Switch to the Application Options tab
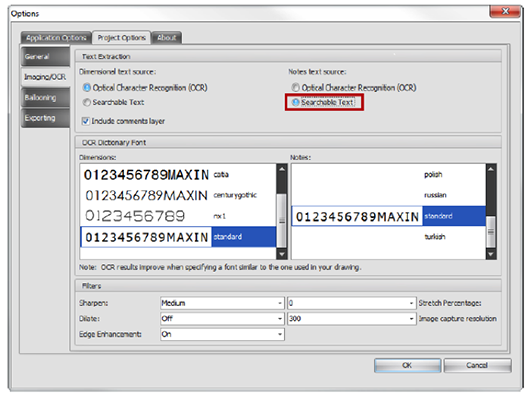The width and height of the screenshot is (530, 396). click(56, 38)
